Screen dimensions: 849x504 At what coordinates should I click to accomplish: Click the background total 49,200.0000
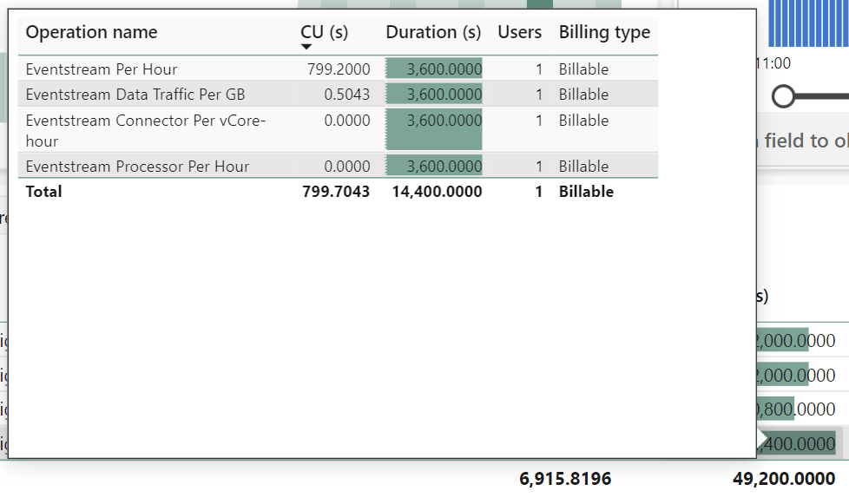(784, 479)
